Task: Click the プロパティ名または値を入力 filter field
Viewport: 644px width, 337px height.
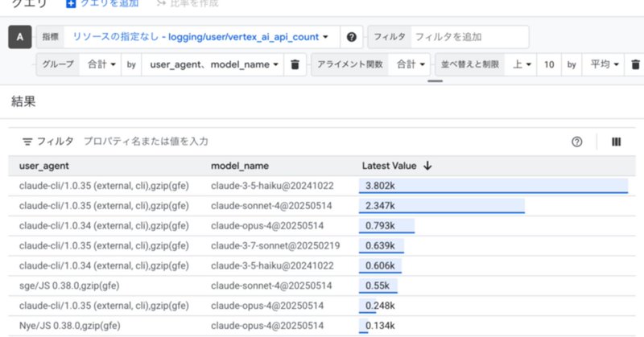Action: (146, 142)
